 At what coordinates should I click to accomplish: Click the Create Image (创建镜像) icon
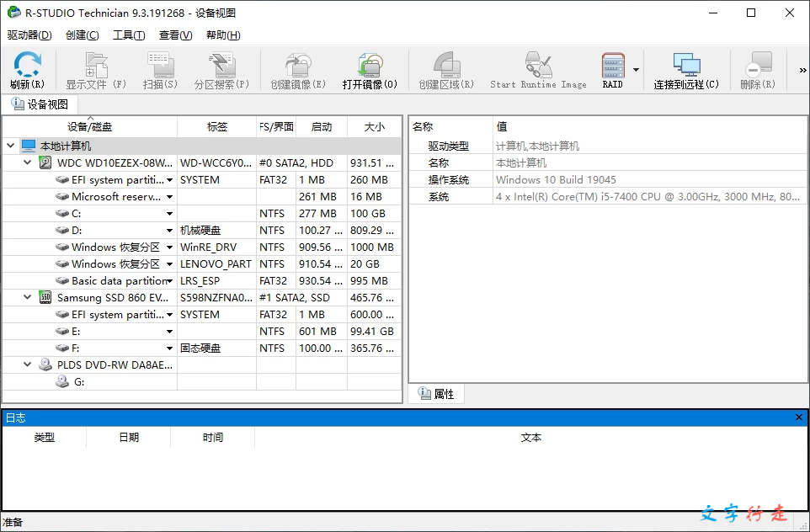[x=299, y=65]
